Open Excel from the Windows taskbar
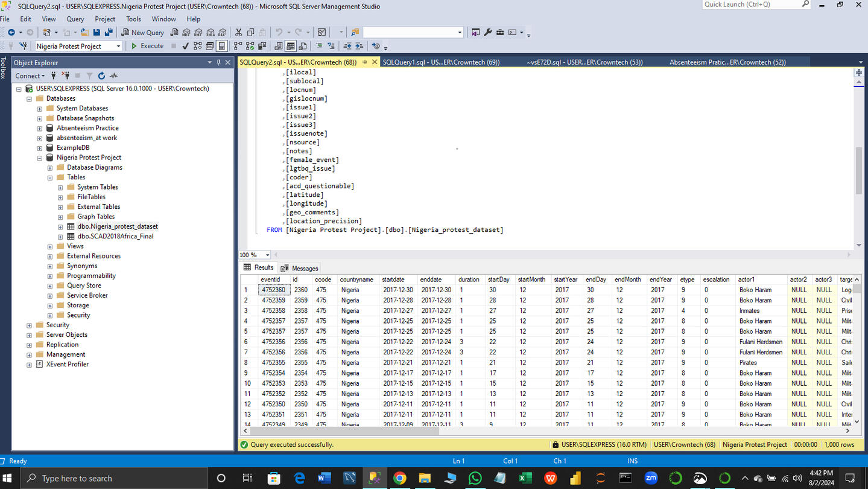The width and height of the screenshot is (868, 489). pyautogui.click(x=525, y=478)
